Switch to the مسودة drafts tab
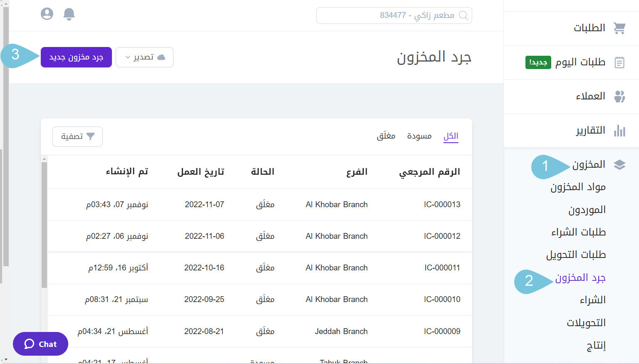This screenshot has height=364, width=639. click(x=419, y=136)
